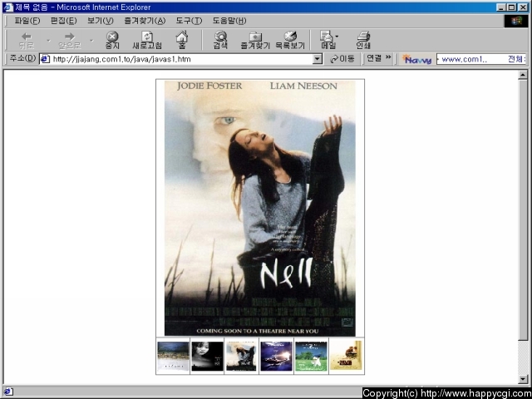Open the Mail (메일) toolbar icon
The image size is (532, 399).
tap(328, 41)
